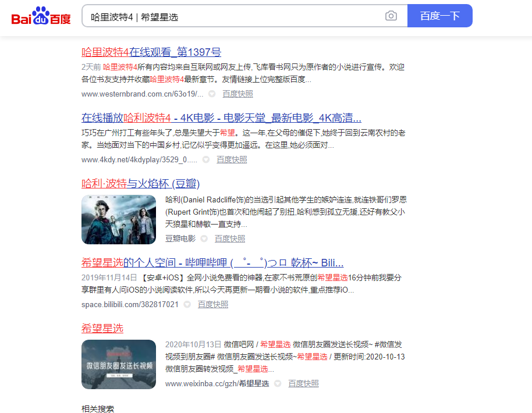Expand dropdown arrow beside westernbrand.com.cn URL
Image resolution: width=532 pixels, height=413 pixels.
[x=212, y=94]
